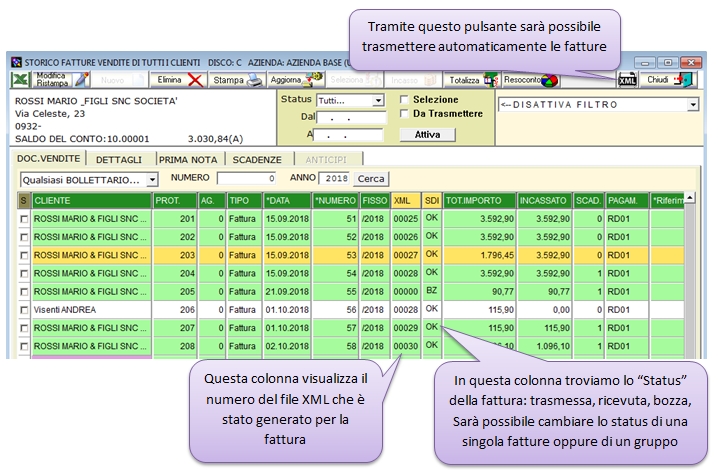Click incassato value 1.096,10 cell
This screenshot has width=718, height=470.
point(544,346)
